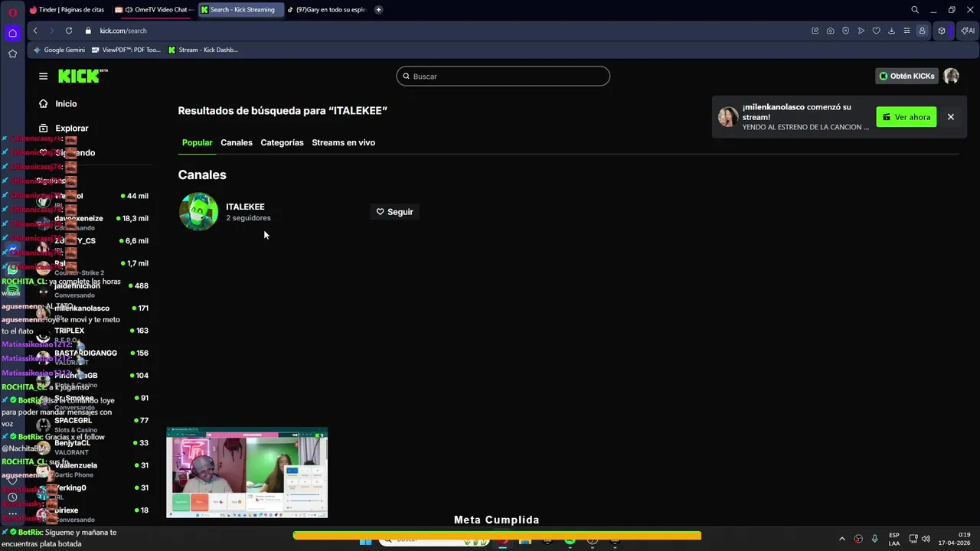Open ViewPDF bookmark
The height and width of the screenshot is (551, 980).
click(126, 50)
